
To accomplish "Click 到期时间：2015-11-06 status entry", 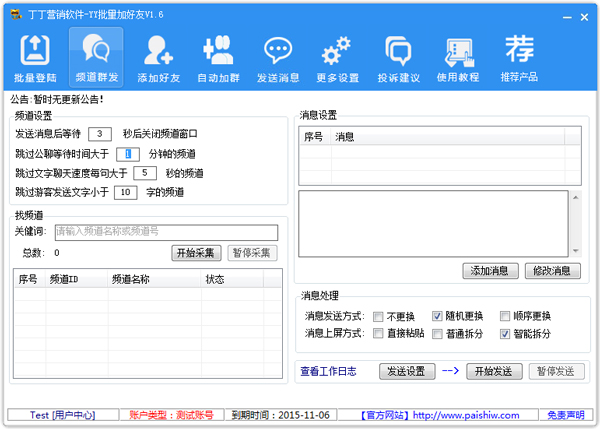I will coord(280,415).
